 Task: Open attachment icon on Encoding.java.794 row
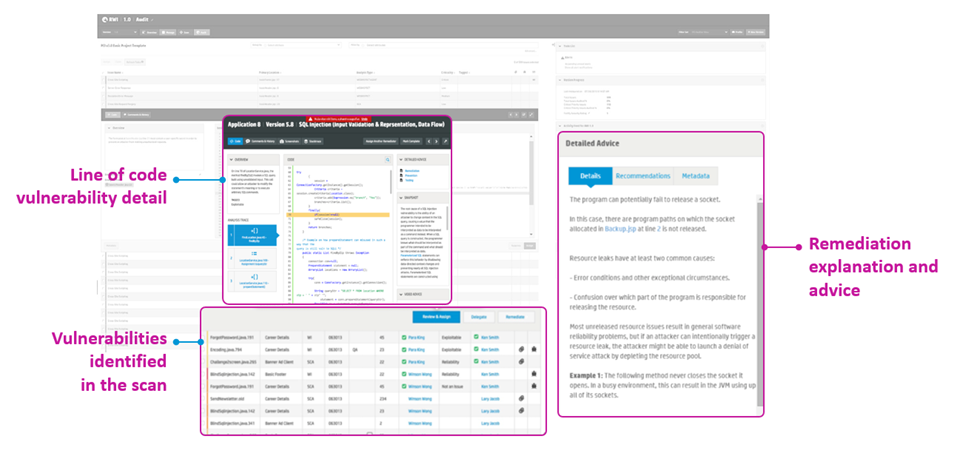pos(521,349)
